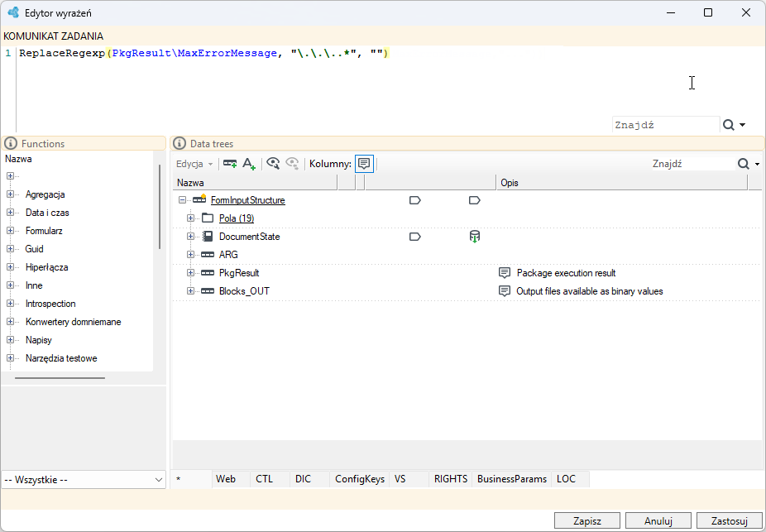Click the notebook icon beside DocumentState

tap(208, 237)
